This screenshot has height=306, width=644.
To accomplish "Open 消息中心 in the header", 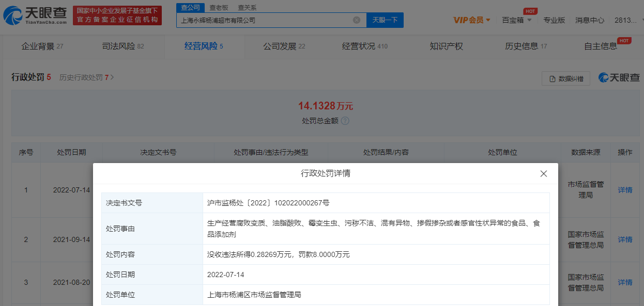I will tap(590, 20).
